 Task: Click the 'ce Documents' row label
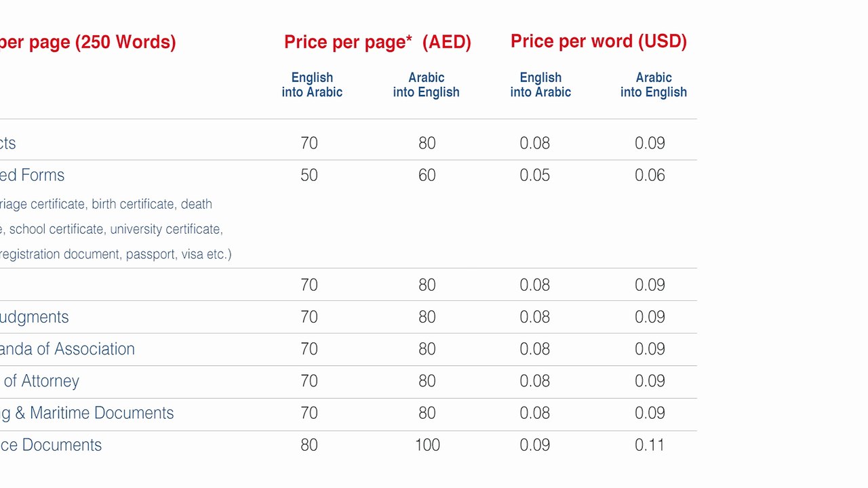point(51,445)
